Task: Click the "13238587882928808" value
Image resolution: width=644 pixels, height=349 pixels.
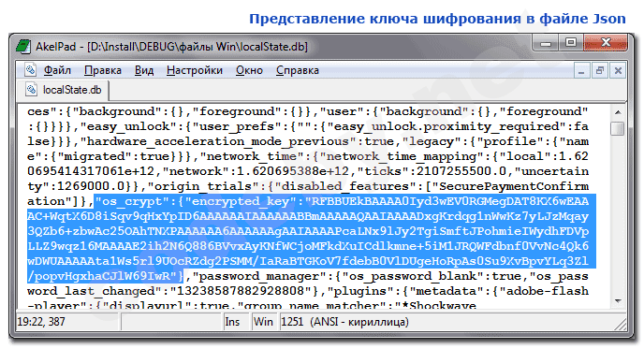Action: click(x=241, y=291)
